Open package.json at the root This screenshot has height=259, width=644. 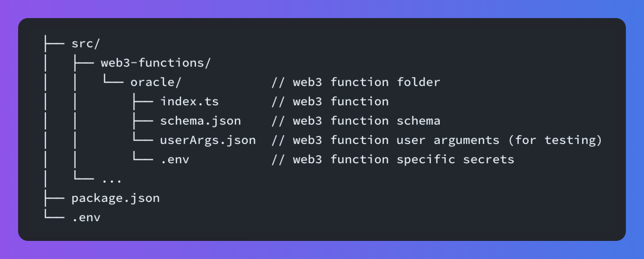[115, 198]
